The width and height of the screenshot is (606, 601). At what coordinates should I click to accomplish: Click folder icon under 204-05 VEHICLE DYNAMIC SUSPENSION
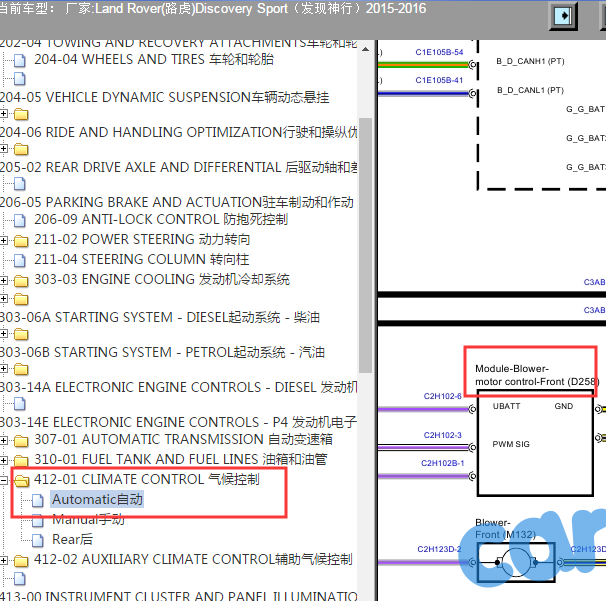click(21, 114)
